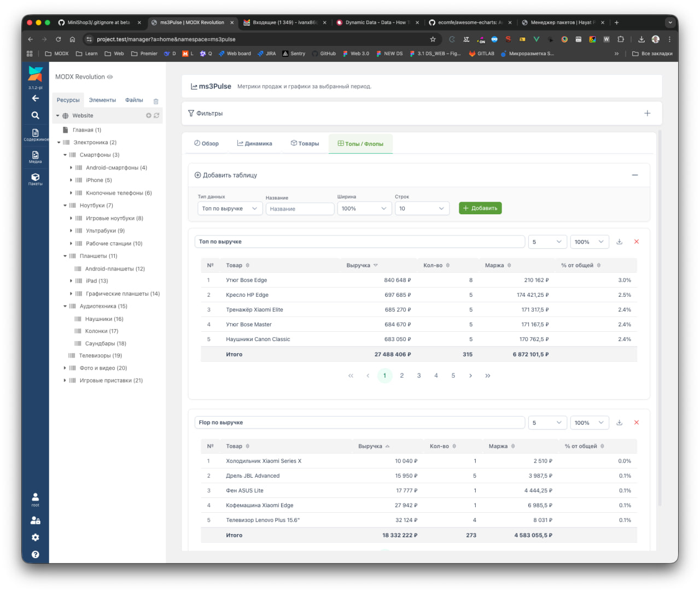Go to page 3 of top table
The height and width of the screenshot is (592, 700).
418,376
